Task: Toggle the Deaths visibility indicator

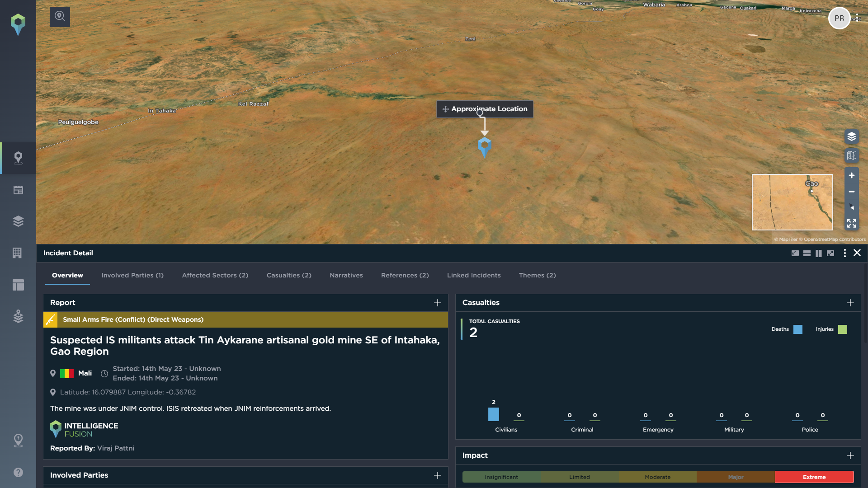Action: 798,329
